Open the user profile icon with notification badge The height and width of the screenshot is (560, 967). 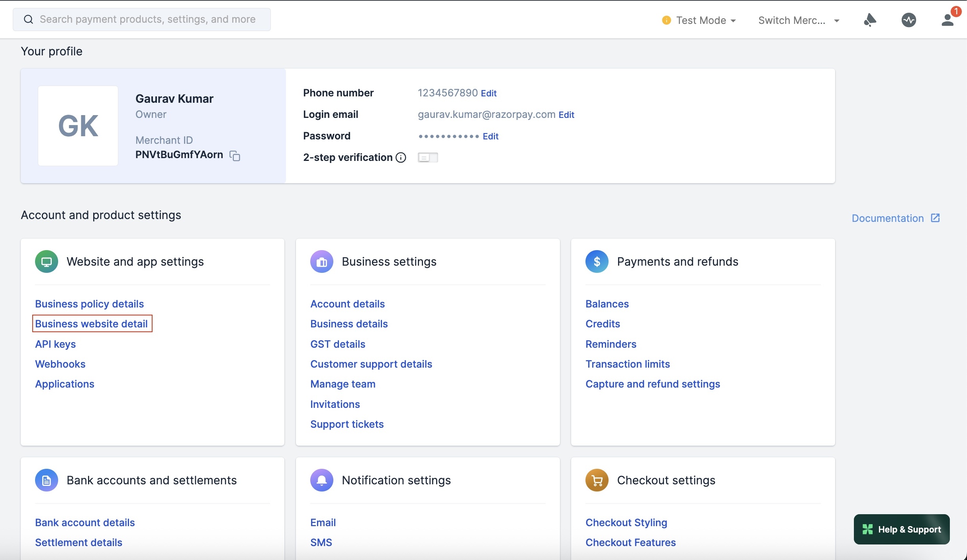click(x=948, y=20)
